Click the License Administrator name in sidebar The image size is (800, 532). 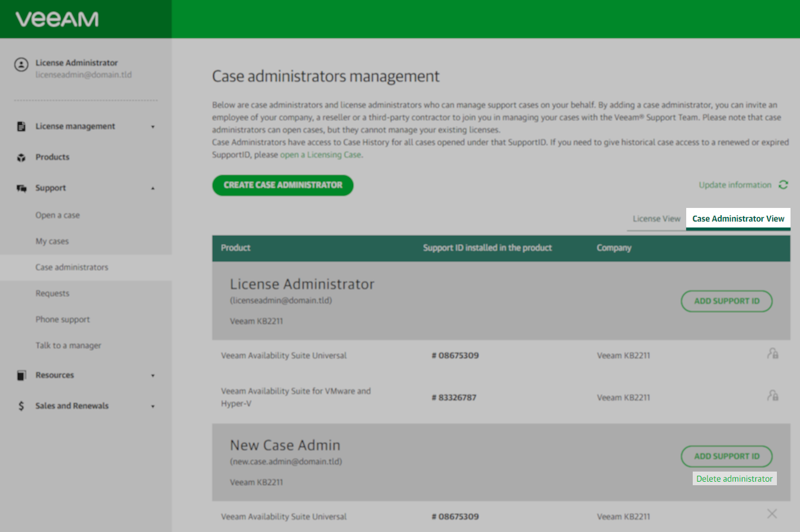[76, 63]
